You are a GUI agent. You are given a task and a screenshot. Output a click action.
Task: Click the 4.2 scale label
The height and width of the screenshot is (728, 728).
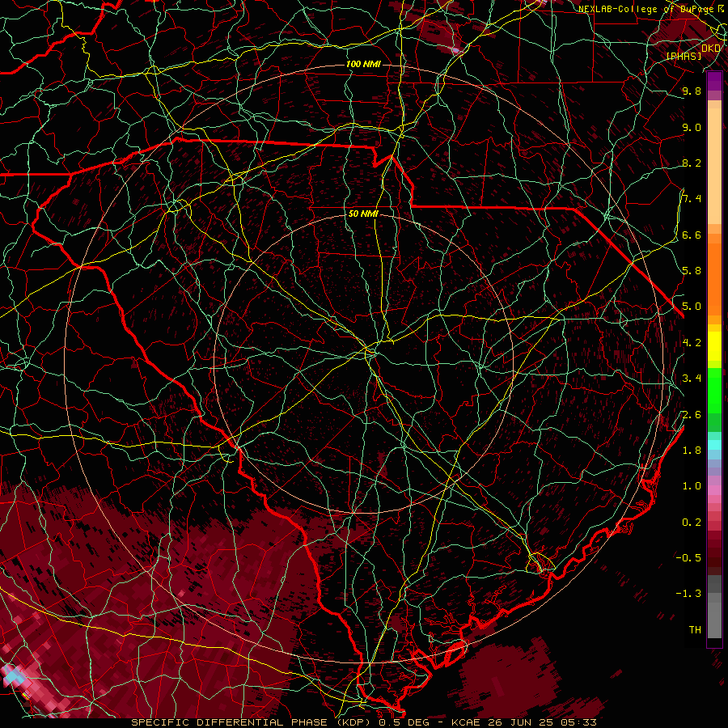(692, 343)
